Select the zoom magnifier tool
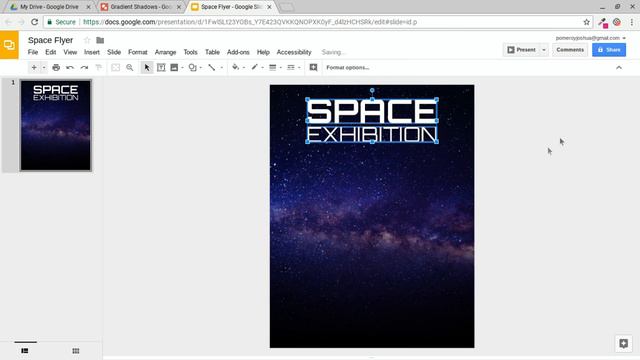The width and height of the screenshot is (640, 360). click(x=130, y=68)
